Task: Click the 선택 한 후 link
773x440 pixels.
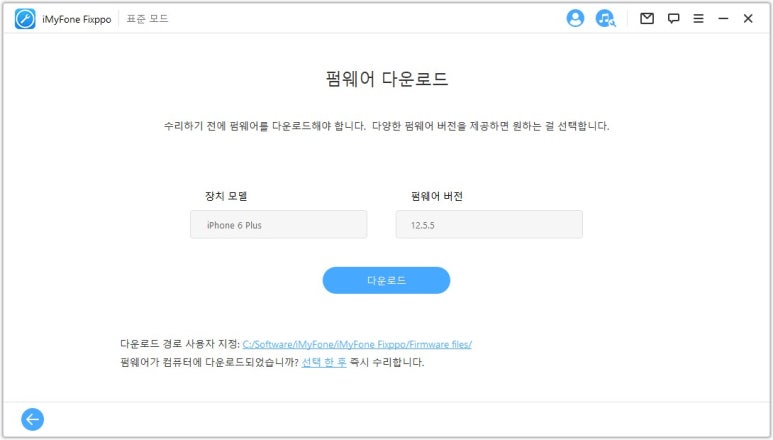Action: click(x=324, y=362)
